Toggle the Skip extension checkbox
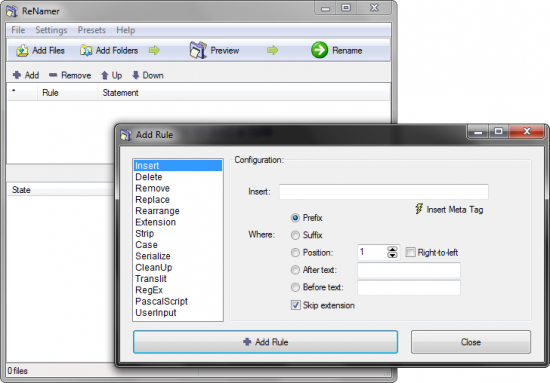This screenshot has width=550, height=383. click(x=296, y=305)
